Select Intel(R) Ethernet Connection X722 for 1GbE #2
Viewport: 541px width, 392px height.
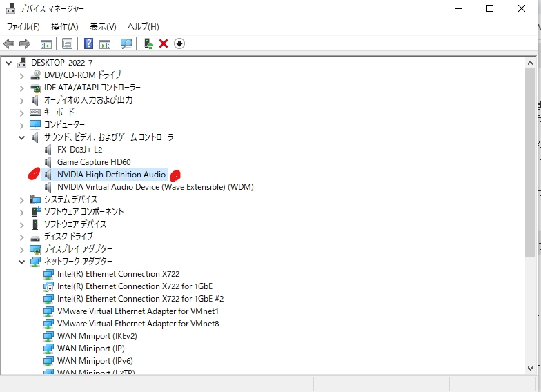pyautogui.click(x=141, y=299)
